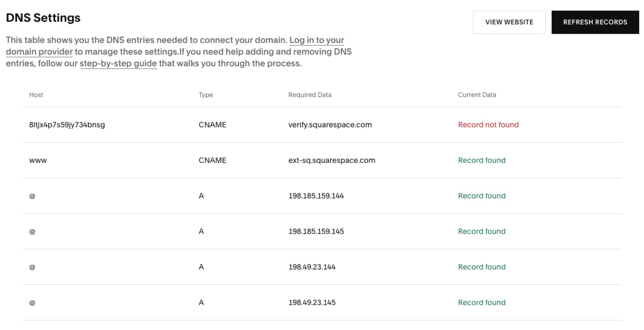Viewport: 644px width, 330px height.
Task: Open the step-by-step guide link
Action: click(x=118, y=63)
